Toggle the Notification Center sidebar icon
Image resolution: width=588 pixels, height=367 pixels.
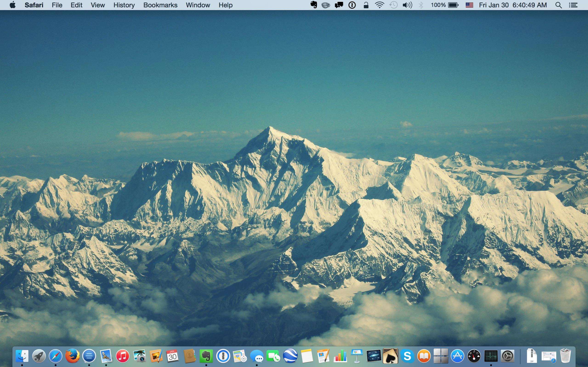(573, 5)
